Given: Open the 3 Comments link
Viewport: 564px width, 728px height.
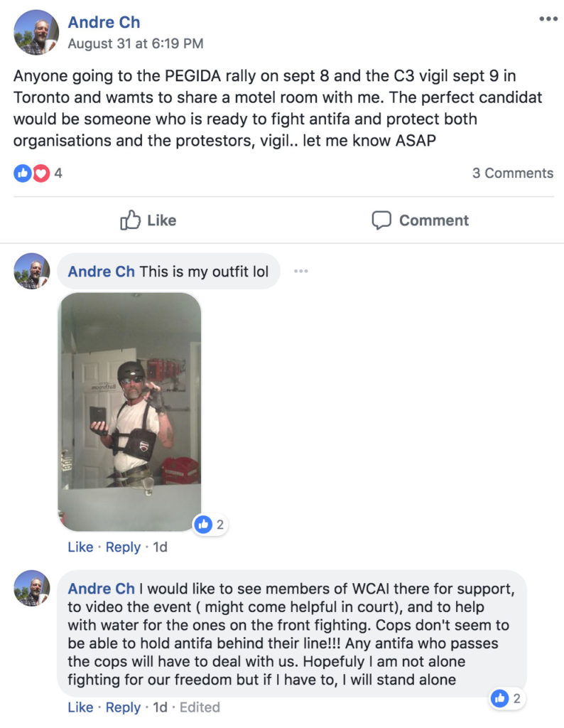Looking at the screenshot, I should tap(513, 173).
